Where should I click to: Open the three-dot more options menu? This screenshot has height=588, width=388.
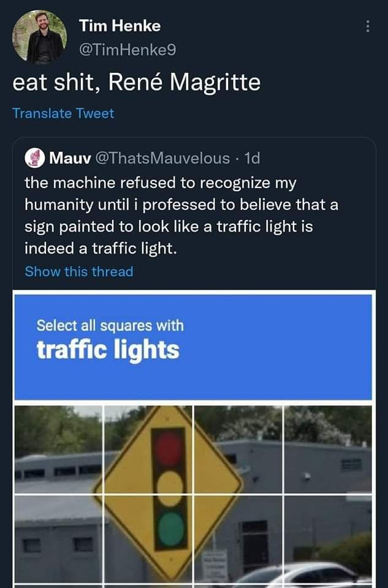pyautogui.click(x=367, y=26)
